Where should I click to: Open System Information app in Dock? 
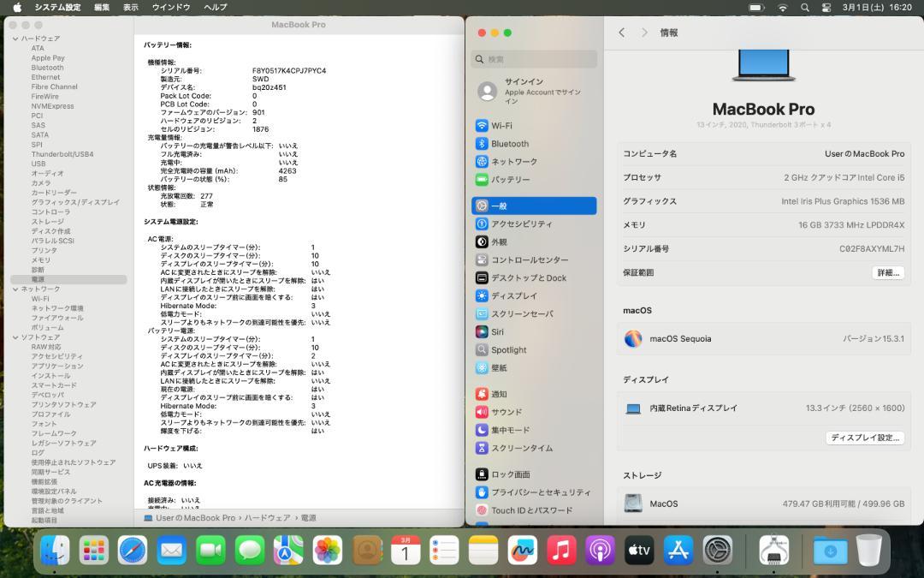pos(773,551)
